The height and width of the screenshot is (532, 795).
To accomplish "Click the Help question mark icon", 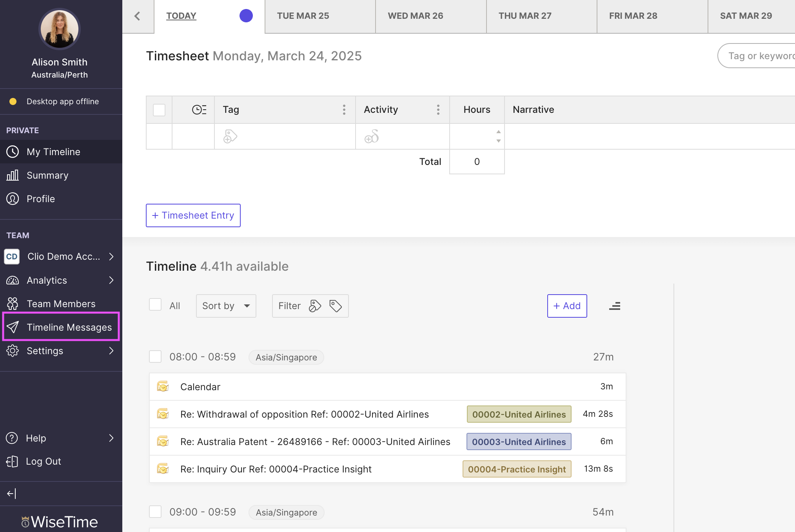I will (x=12, y=438).
